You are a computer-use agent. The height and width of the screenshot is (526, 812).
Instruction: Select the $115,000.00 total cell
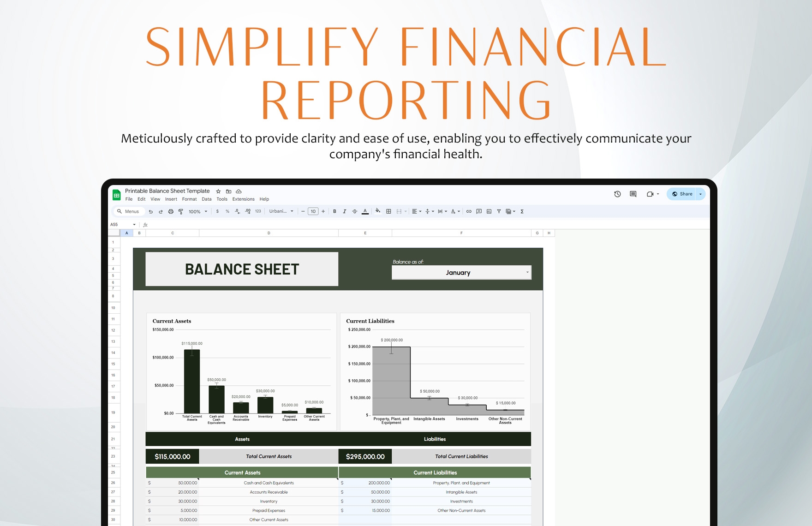pos(173,456)
